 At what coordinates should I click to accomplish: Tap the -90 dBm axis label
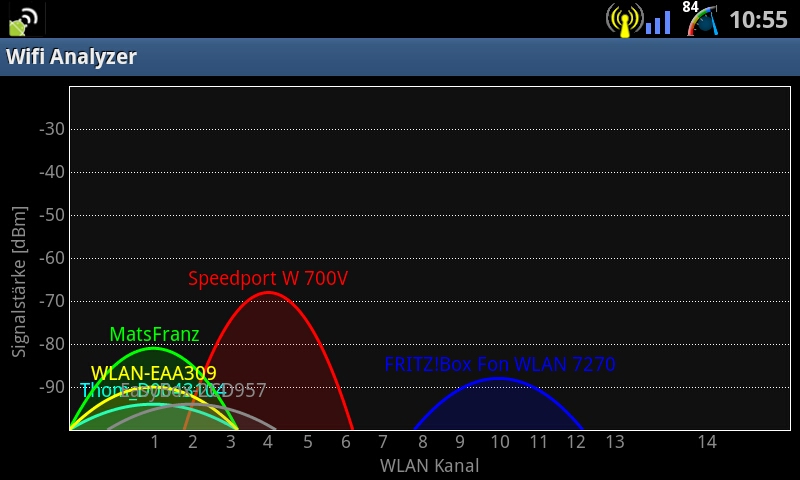click(x=52, y=387)
